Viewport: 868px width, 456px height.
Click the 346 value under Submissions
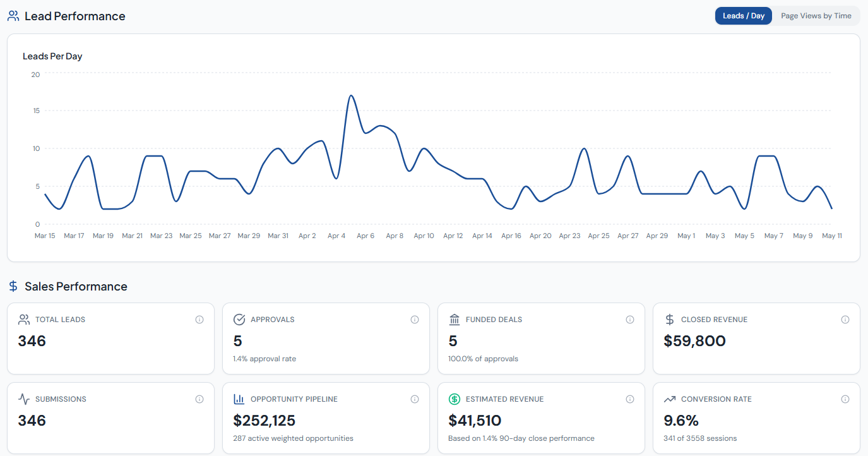pos(32,421)
